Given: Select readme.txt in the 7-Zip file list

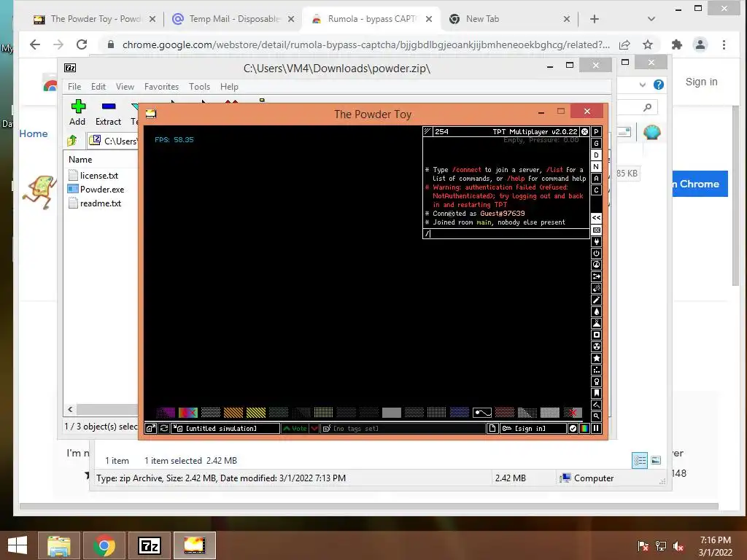Looking at the screenshot, I should pyautogui.click(x=95, y=203).
